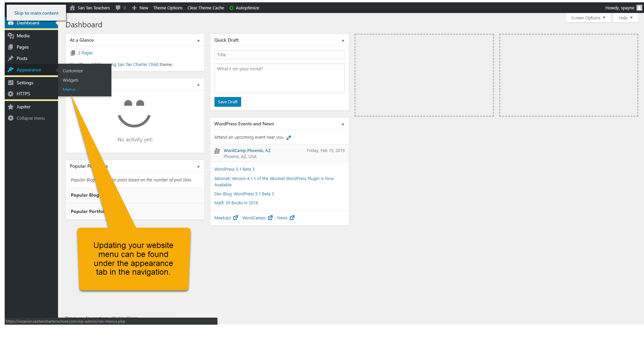The image size is (644, 347).
Task: Click the plus icon next to New
Action: [134, 8]
